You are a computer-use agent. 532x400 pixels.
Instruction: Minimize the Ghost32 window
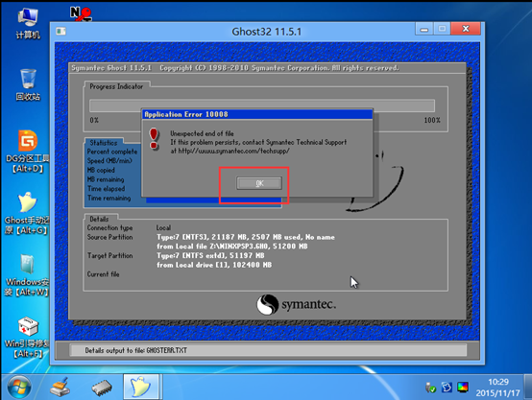pyautogui.click(x=424, y=29)
